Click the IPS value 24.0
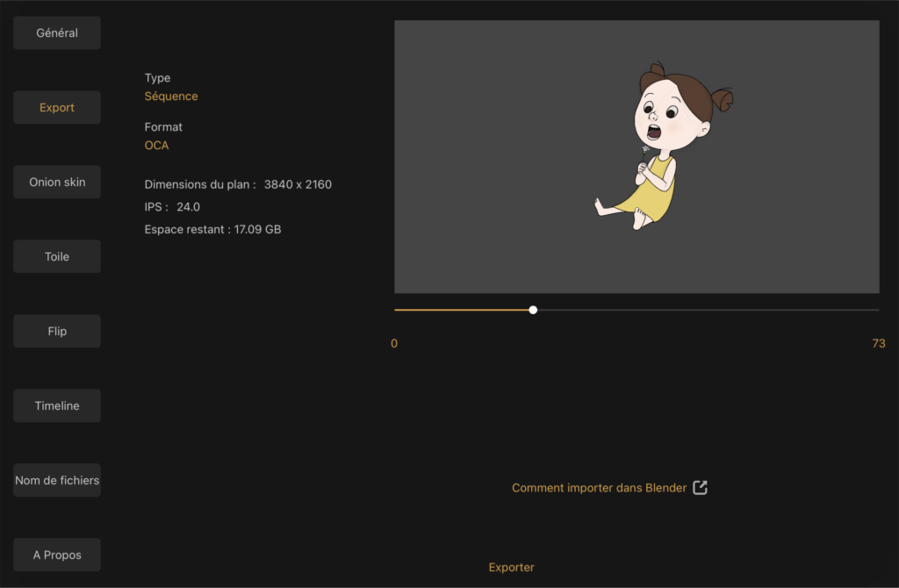Image resolution: width=899 pixels, height=588 pixels. 188,207
